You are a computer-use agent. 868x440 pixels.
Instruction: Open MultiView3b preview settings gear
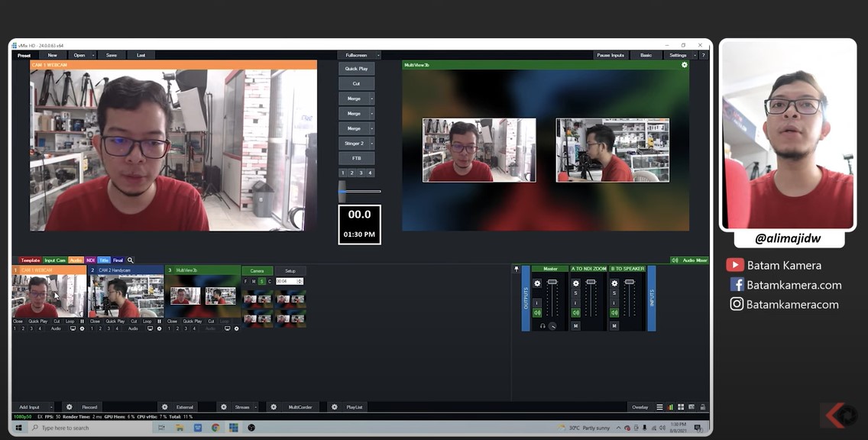684,65
